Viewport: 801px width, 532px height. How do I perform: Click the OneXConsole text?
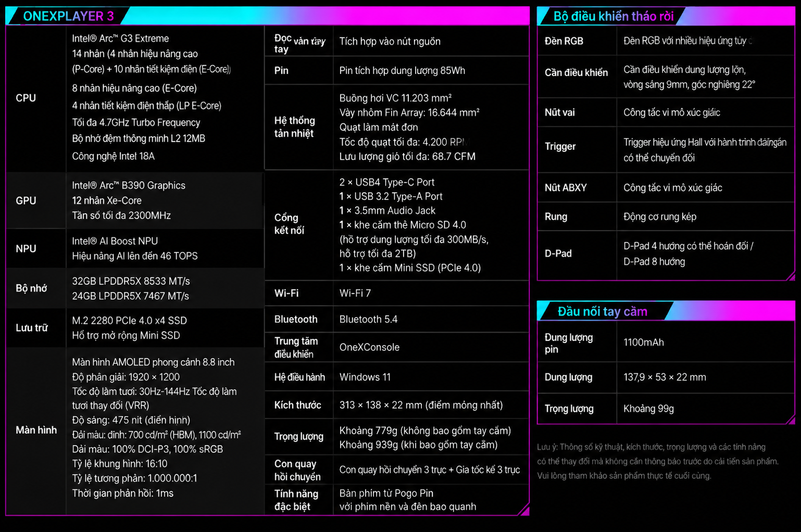click(x=369, y=347)
